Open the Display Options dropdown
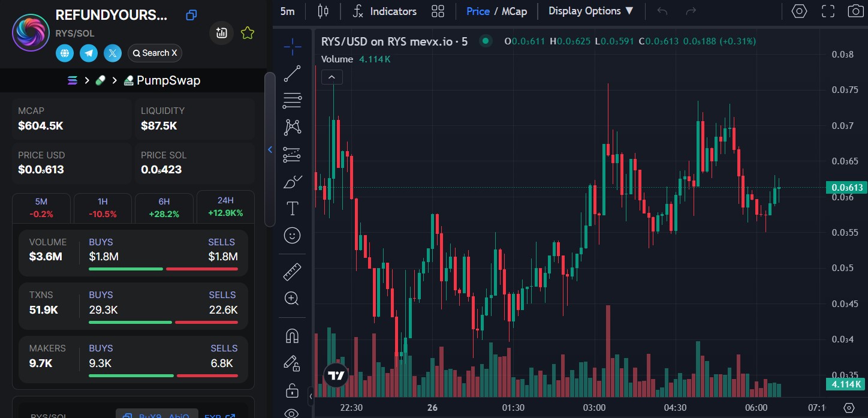This screenshot has height=418, width=868. tap(590, 11)
